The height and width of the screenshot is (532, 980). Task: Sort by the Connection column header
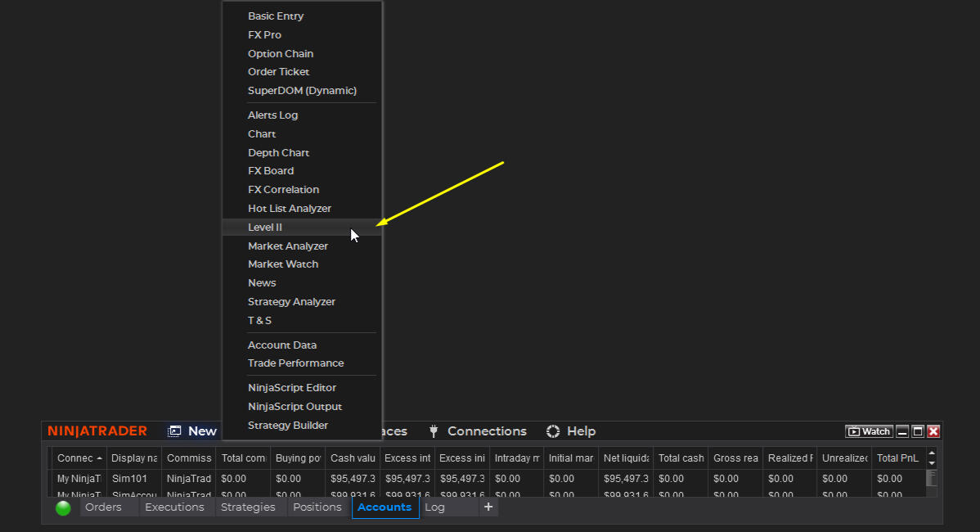coord(79,458)
